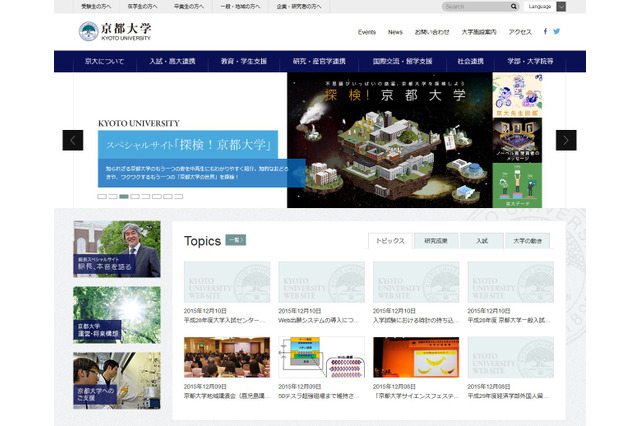Viewport: 640px width, 426px height.
Task: Click 受験生の方へ top link
Action: click(96, 7)
